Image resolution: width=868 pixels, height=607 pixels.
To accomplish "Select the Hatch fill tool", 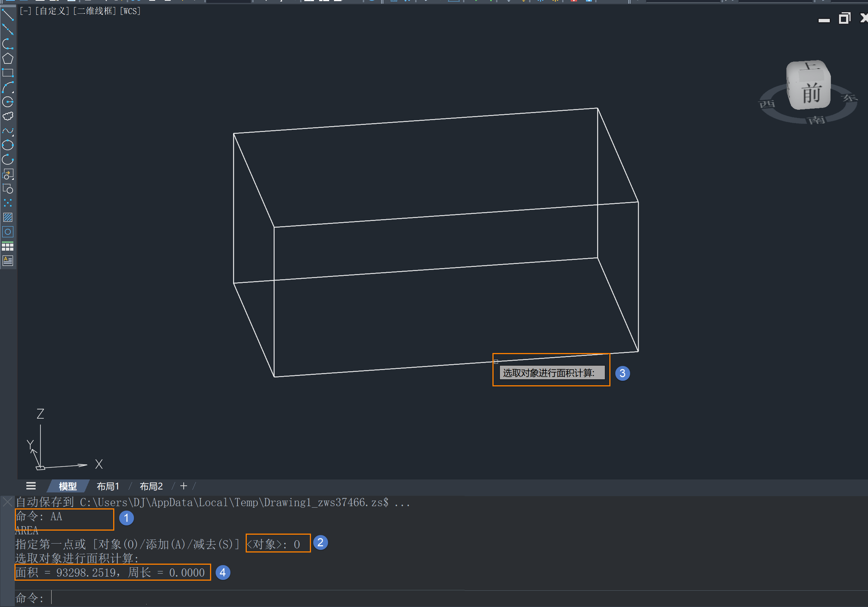I will click(x=7, y=217).
